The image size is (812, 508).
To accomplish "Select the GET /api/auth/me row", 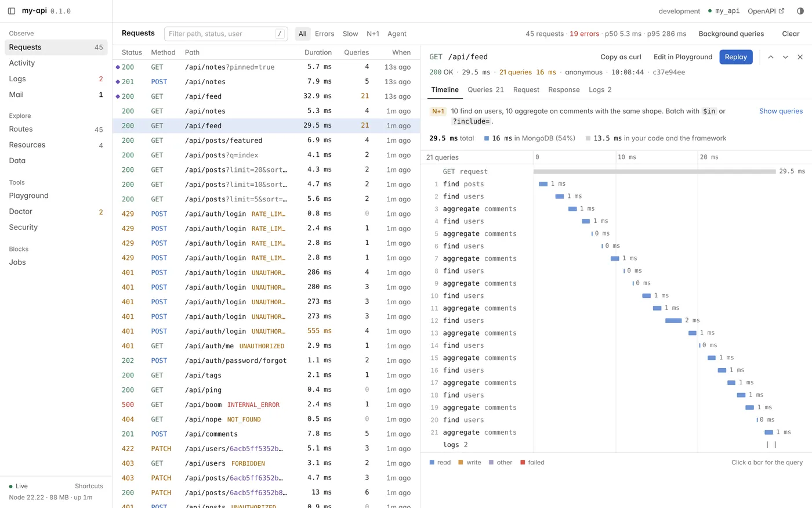I will 266,346.
